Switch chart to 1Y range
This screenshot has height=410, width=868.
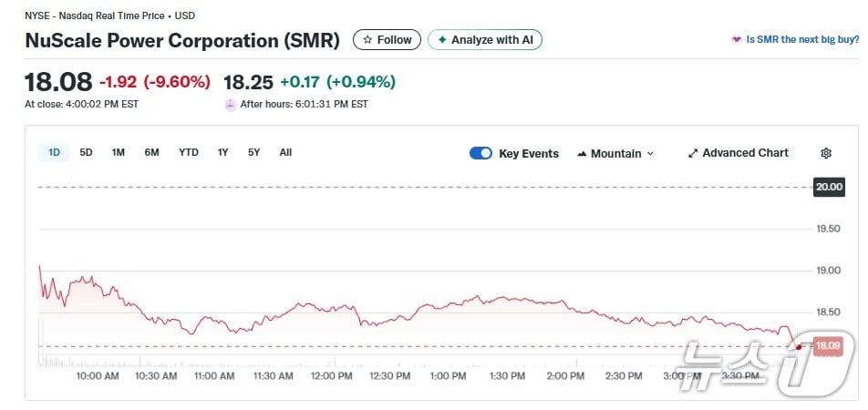pos(222,152)
